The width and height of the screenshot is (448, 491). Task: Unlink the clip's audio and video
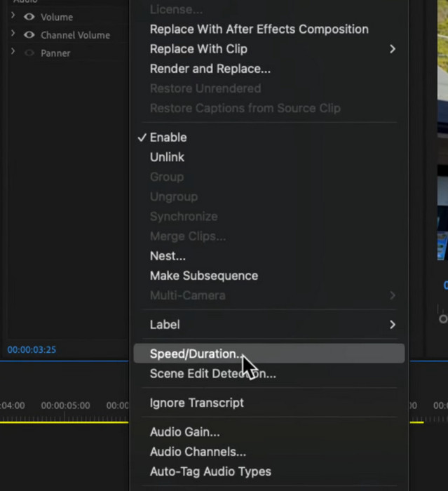pos(167,157)
